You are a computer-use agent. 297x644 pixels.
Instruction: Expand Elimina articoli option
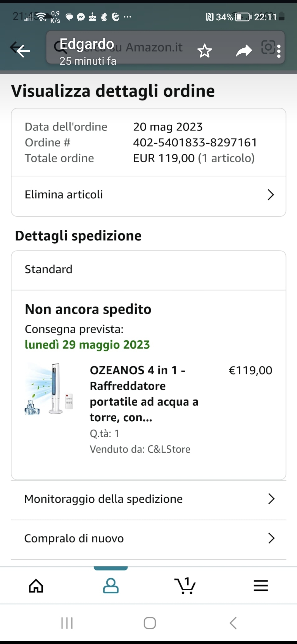[148, 195]
